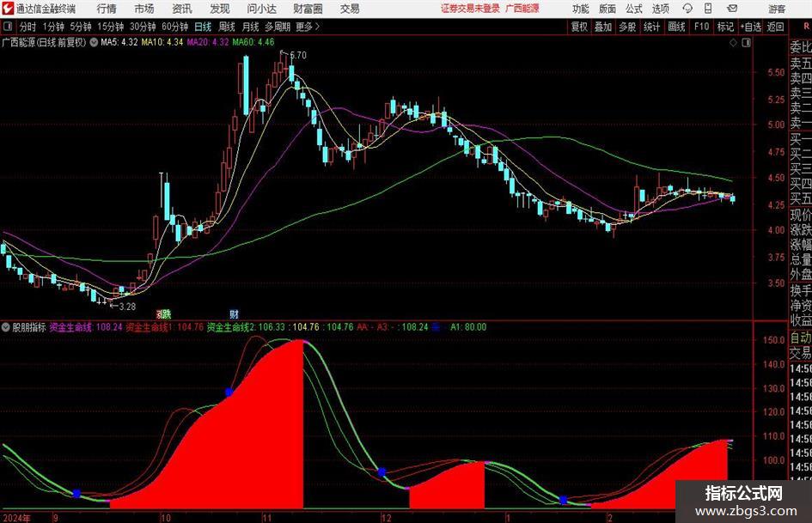The width and height of the screenshot is (812, 523).
Task: Click the 通达信 red logo icon
Action: [x=9, y=9]
